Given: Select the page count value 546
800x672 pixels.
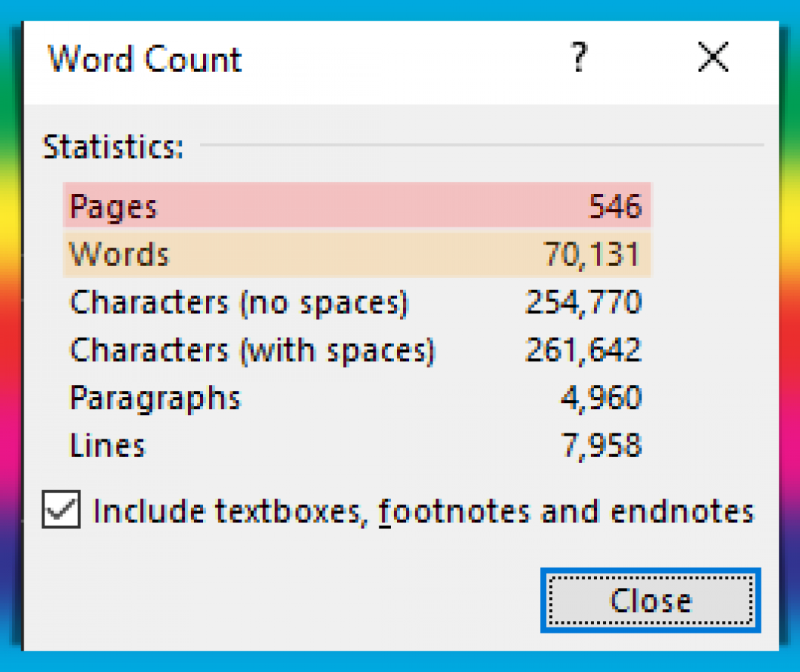Looking at the screenshot, I should click(x=615, y=206).
